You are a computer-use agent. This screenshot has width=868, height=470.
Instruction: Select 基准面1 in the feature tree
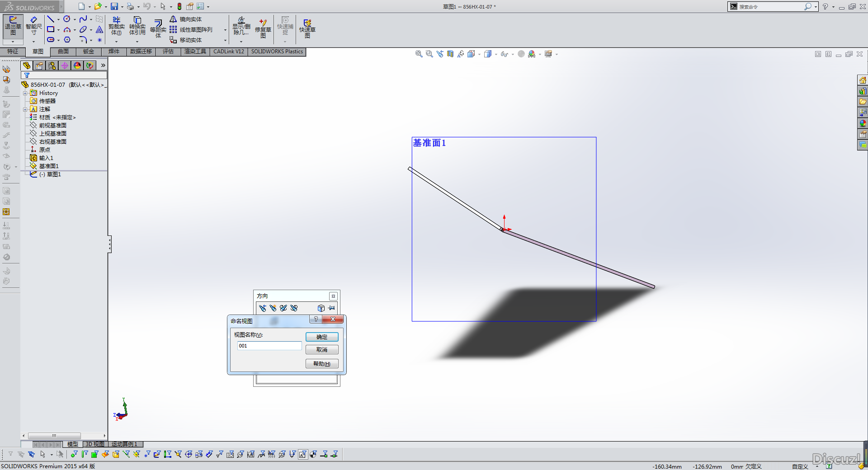tap(49, 166)
